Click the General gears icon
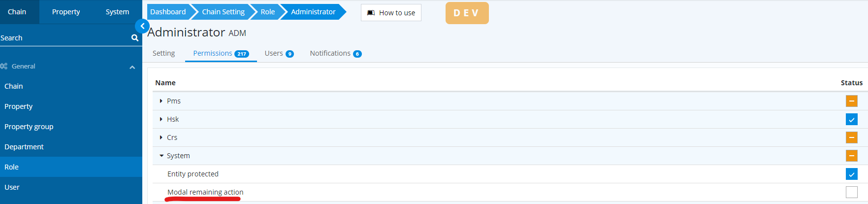 4,66
